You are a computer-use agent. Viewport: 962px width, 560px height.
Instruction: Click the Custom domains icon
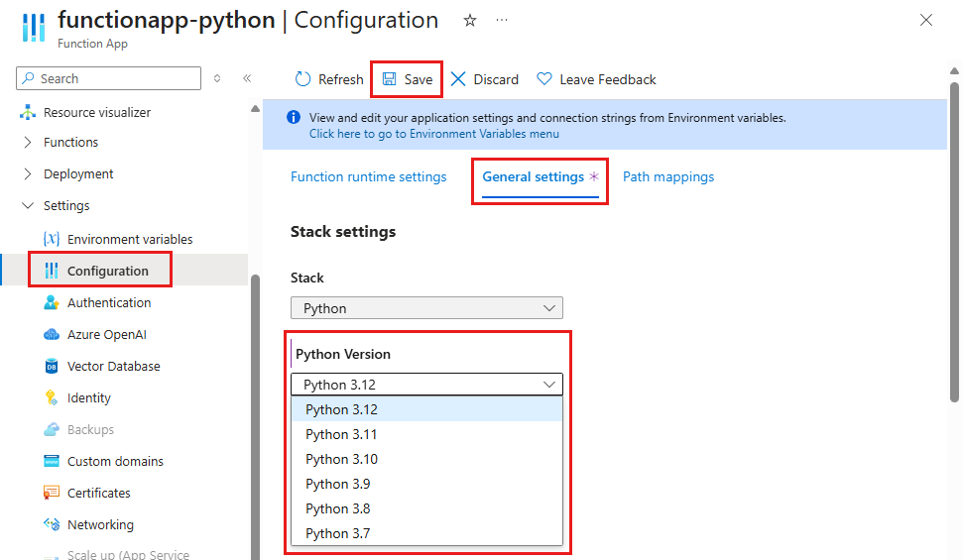tap(52, 461)
